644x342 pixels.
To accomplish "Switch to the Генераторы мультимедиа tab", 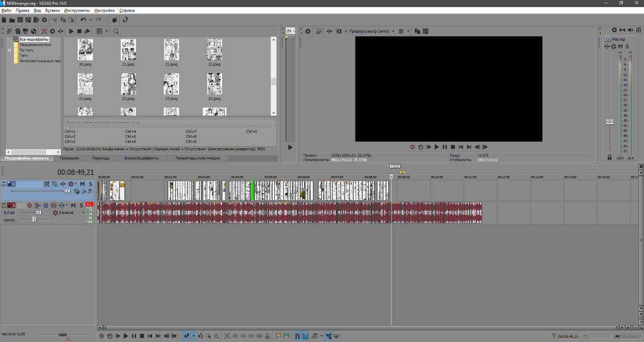I will (198, 158).
